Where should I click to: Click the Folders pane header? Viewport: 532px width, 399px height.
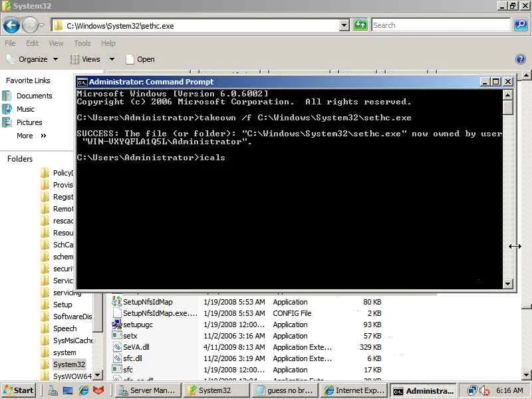click(20, 159)
